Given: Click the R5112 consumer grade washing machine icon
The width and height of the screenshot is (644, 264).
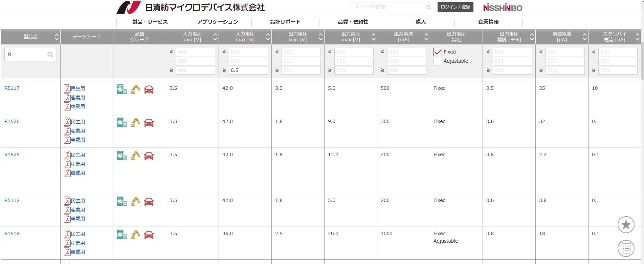Looking at the screenshot, I should coord(122,202).
